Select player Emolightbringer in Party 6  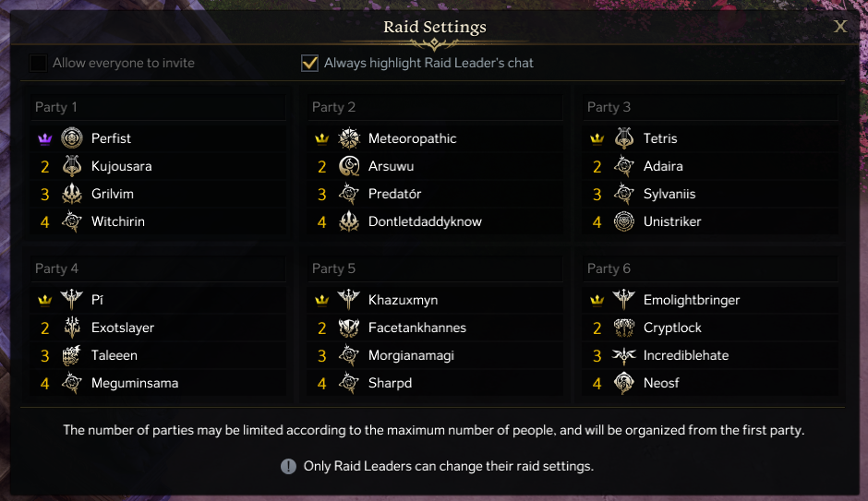692,300
